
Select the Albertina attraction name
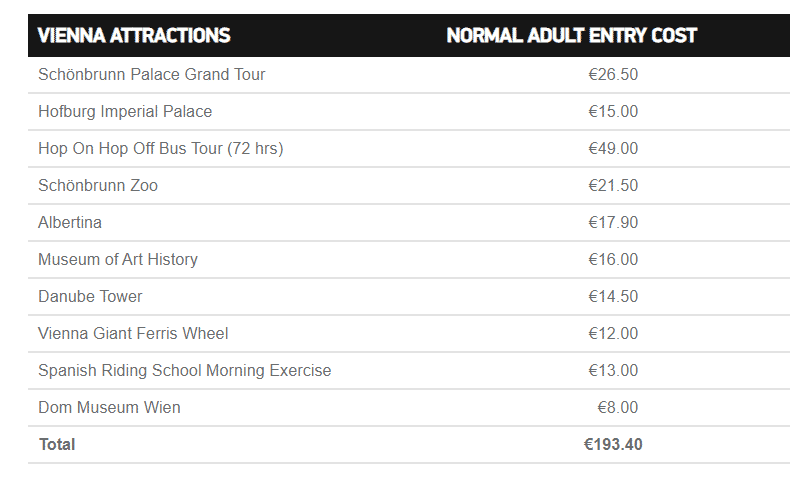70,222
